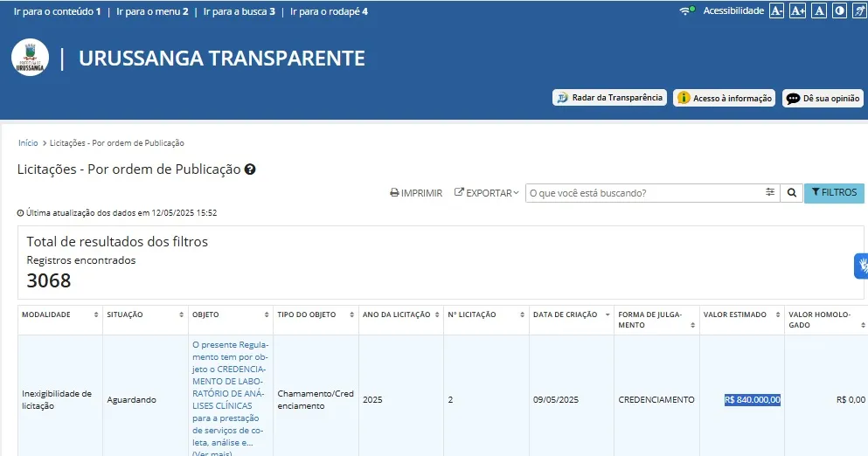Toggle the VLibras accessibility icon in header
868x456 pixels.
[859, 11]
